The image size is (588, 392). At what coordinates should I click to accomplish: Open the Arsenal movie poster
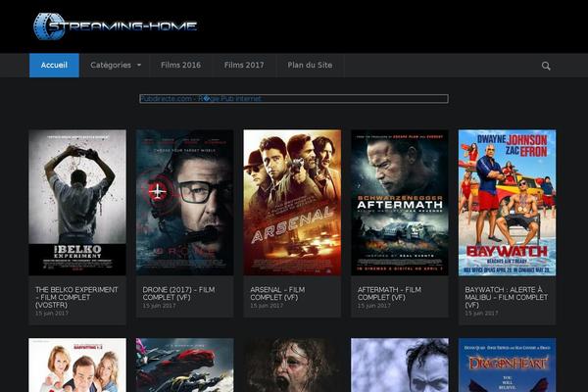[292, 203]
